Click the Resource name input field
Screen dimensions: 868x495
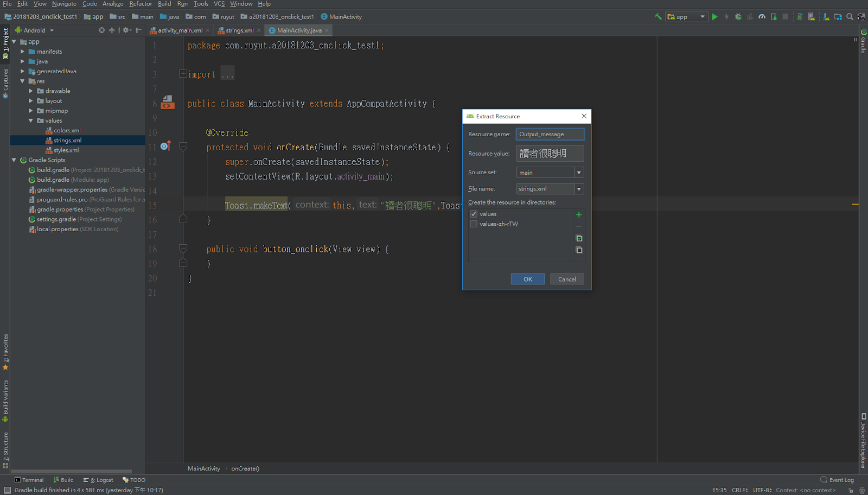(550, 134)
